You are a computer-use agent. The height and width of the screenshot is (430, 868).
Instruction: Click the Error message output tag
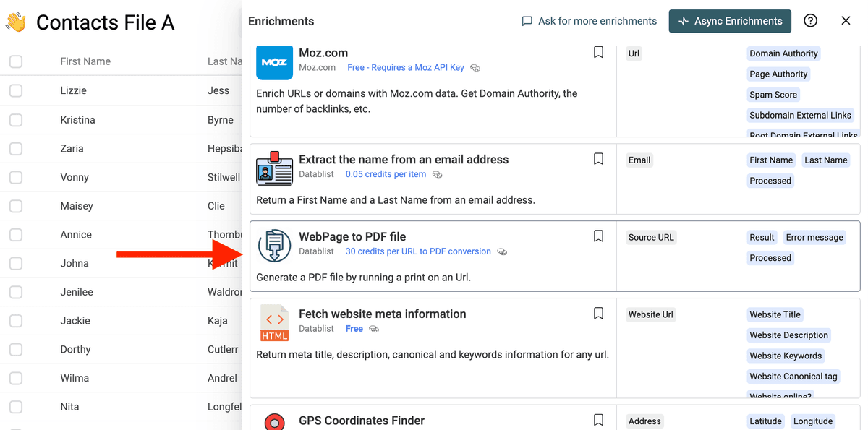[814, 237]
